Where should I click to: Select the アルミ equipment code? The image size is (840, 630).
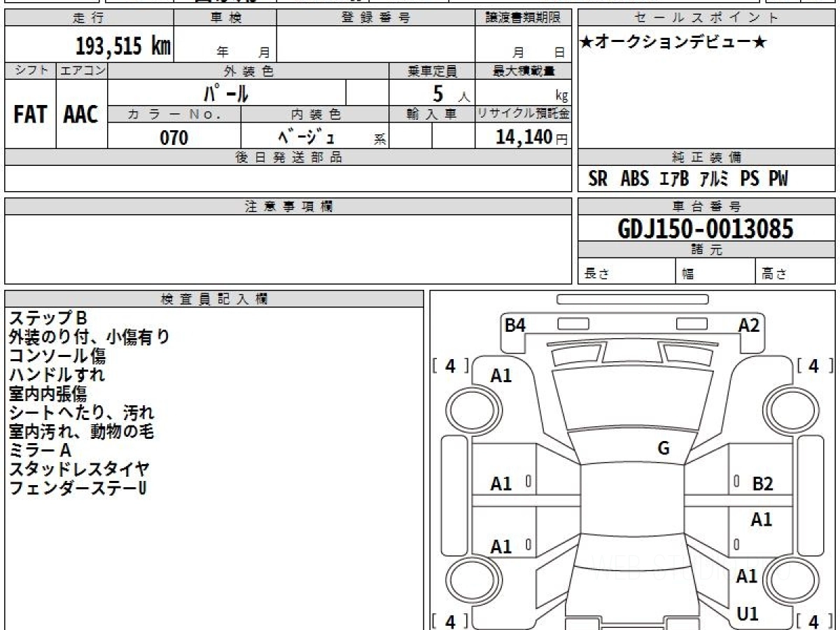click(714, 179)
